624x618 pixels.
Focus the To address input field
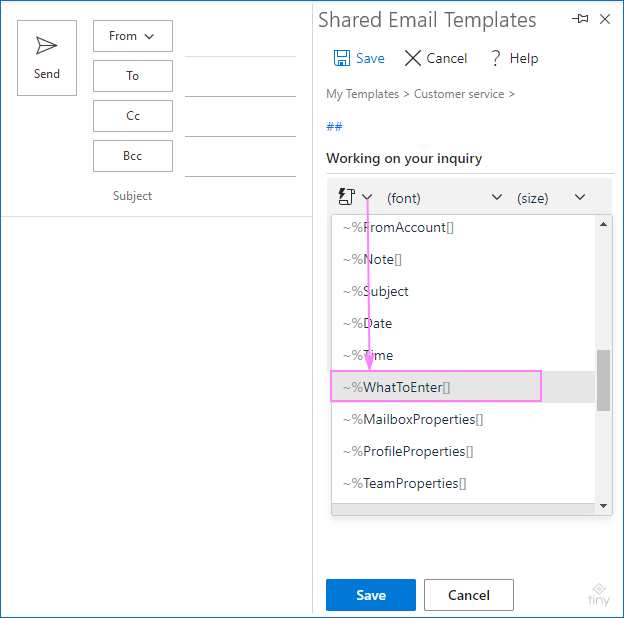click(x=240, y=78)
